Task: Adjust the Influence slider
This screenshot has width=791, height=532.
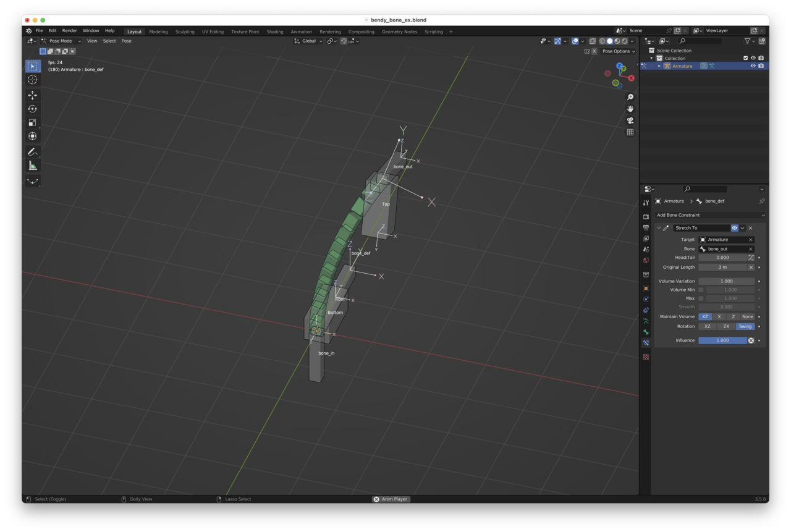Action: tap(723, 340)
